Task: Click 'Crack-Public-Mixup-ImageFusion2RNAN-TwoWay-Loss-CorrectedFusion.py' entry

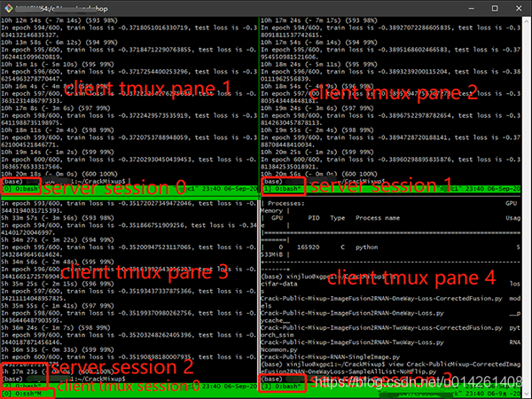Action: click(381, 328)
